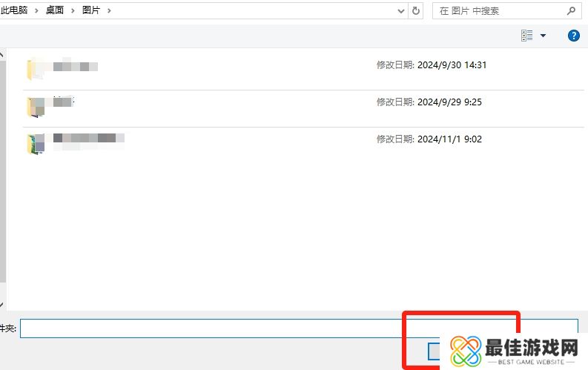
Task: Click the search magnifier icon
Action: point(571,11)
